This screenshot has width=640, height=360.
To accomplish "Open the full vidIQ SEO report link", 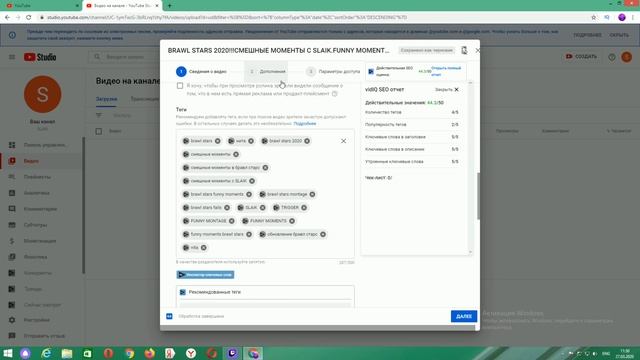I will [x=446, y=71].
